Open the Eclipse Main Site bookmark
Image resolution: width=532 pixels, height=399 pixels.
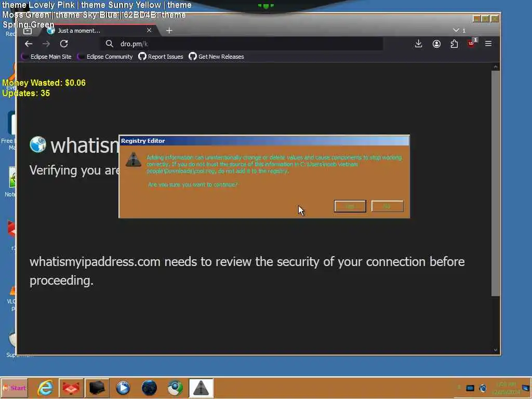46,57
